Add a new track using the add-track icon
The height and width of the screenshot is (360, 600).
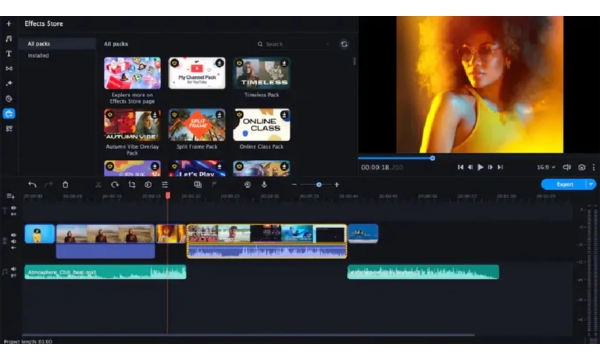click(x=10, y=196)
